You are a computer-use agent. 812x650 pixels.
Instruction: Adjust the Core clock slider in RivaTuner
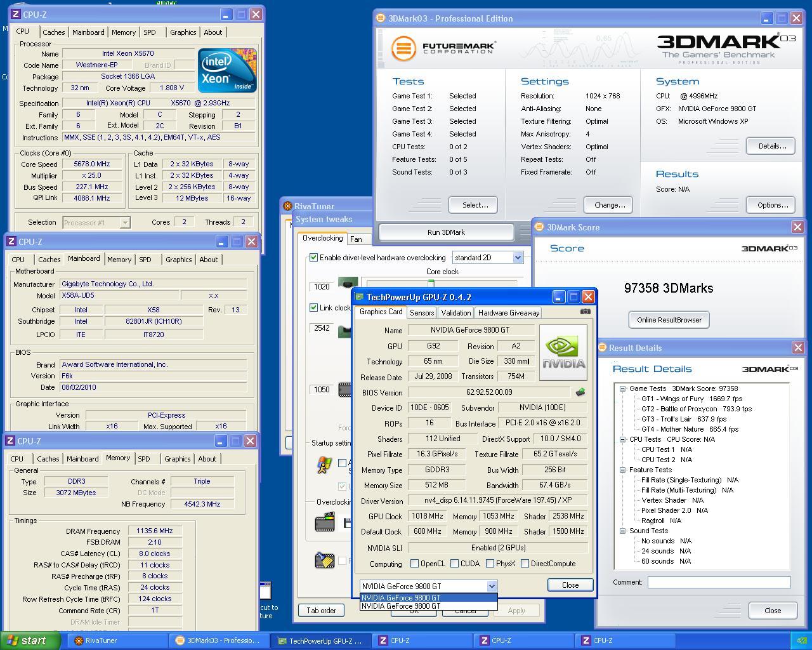[x=431, y=284]
